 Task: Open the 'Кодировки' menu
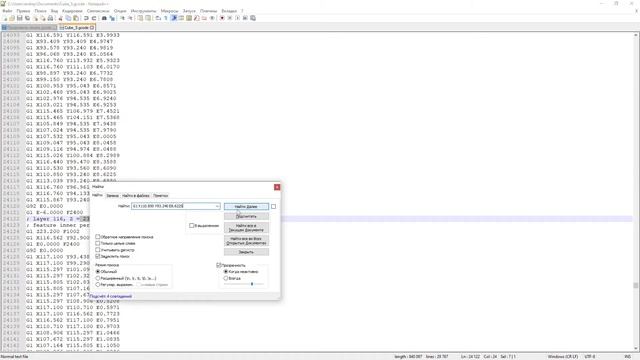pyautogui.click(x=72, y=11)
